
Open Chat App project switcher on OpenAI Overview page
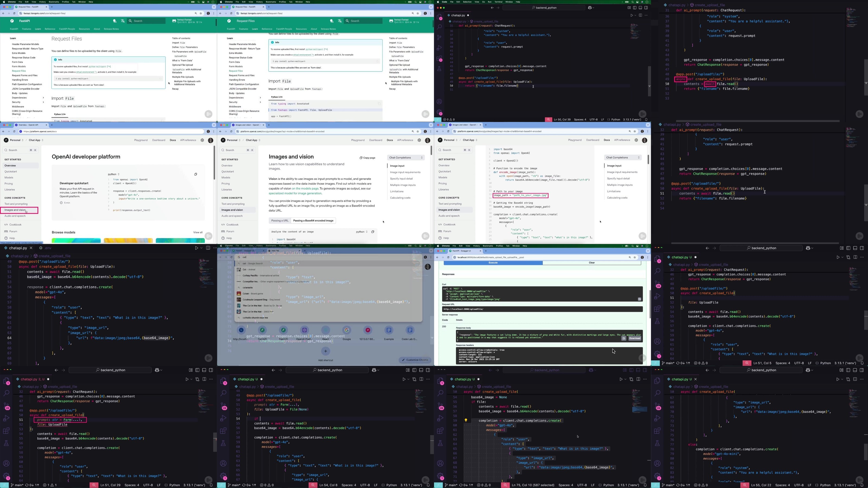pos(36,140)
